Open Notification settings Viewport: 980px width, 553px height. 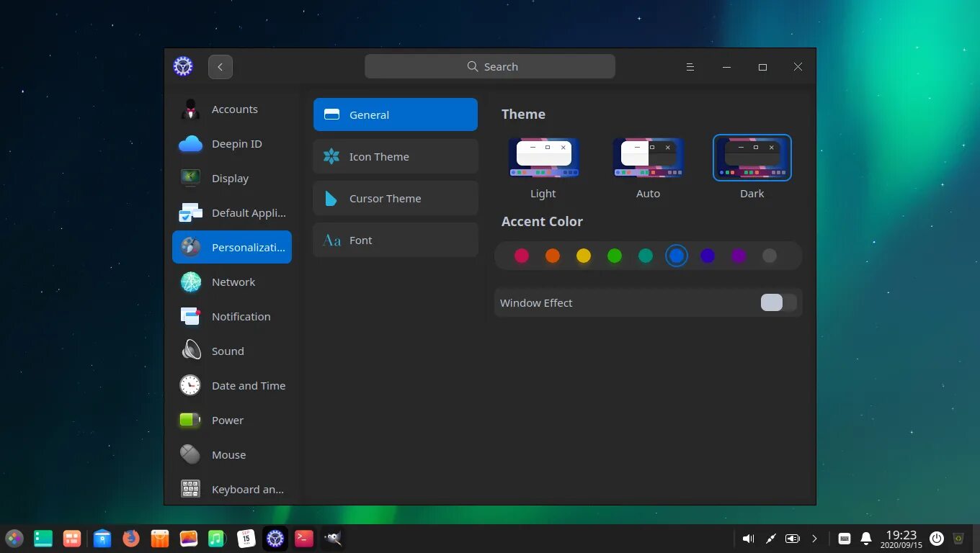(232, 317)
